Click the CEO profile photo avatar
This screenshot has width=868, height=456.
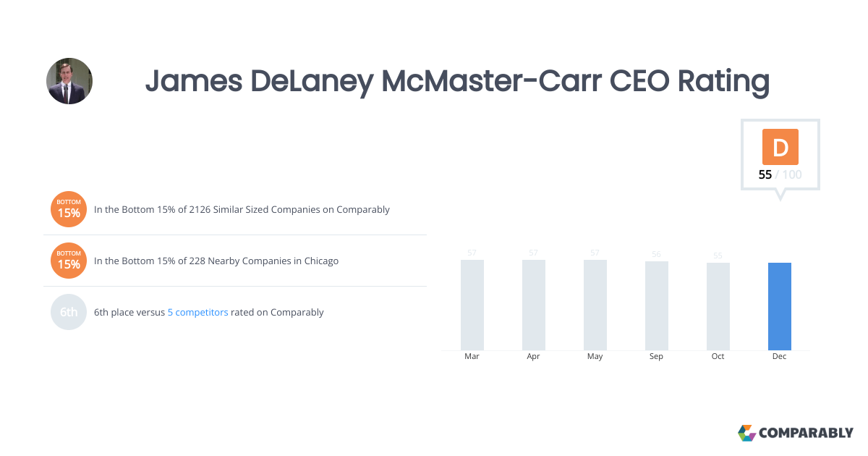point(69,81)
